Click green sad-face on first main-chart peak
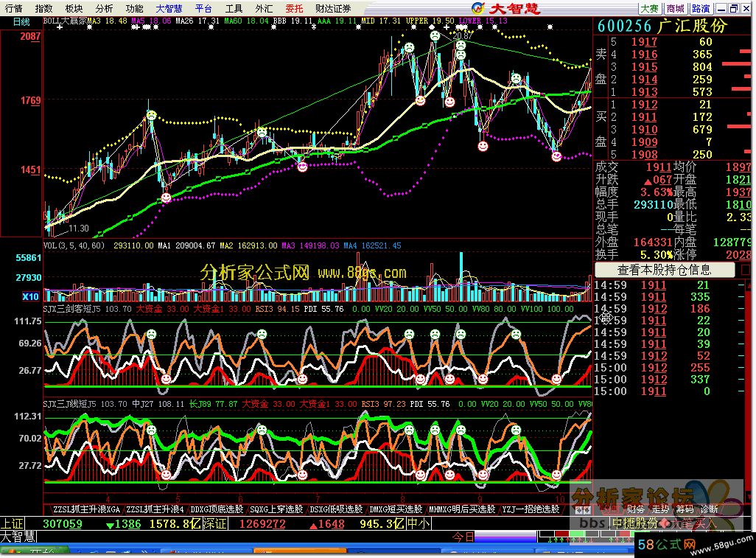The width and height of the screenshot is (756, 558). [x=151, y=115]
